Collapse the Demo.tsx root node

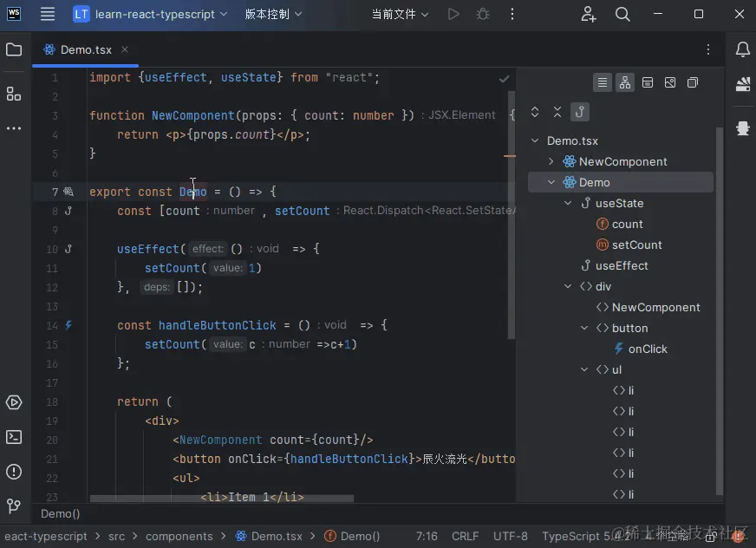[x=535, y=140]
